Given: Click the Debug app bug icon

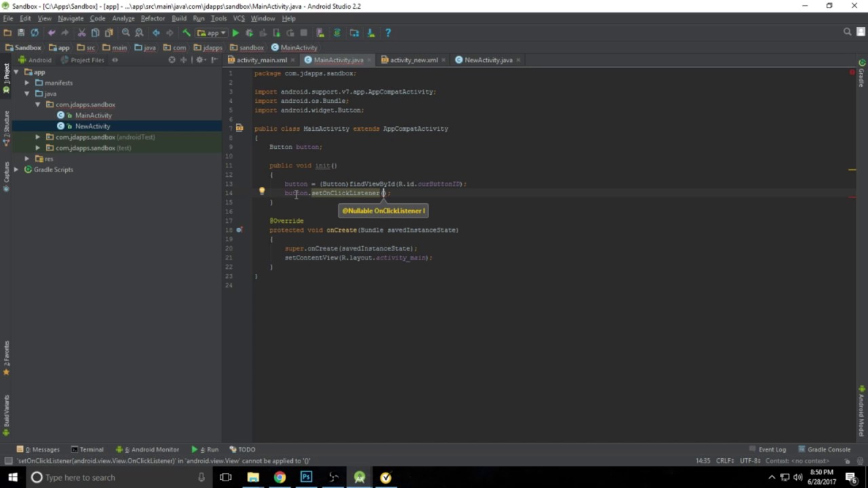Looking at the screenshot, I should coord(250,33).
